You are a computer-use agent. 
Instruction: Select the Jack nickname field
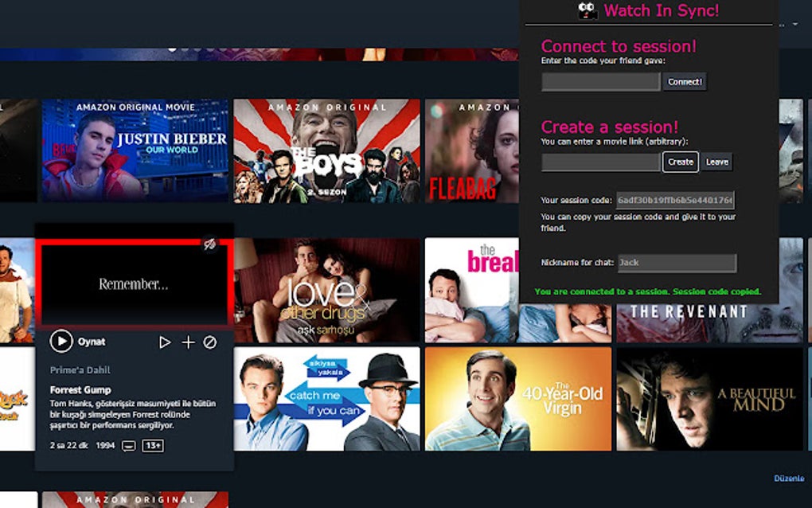coord(677,263)
